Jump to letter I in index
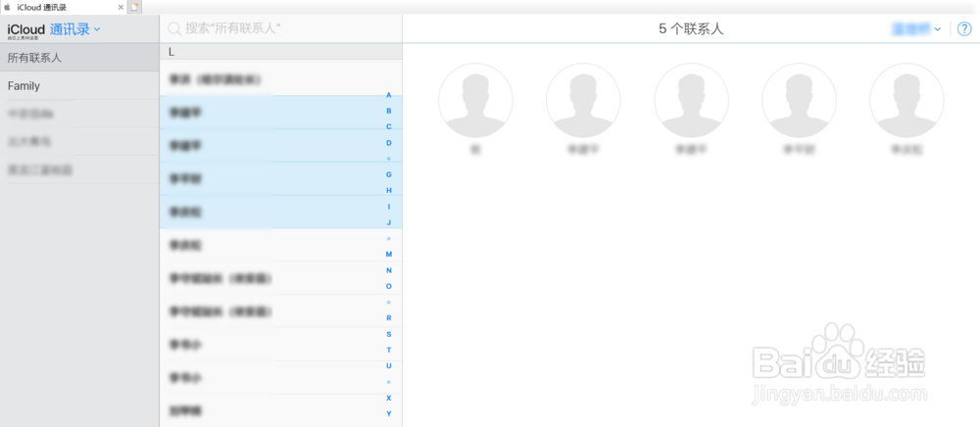The image size is (980, 427). (x=389, y=207)
